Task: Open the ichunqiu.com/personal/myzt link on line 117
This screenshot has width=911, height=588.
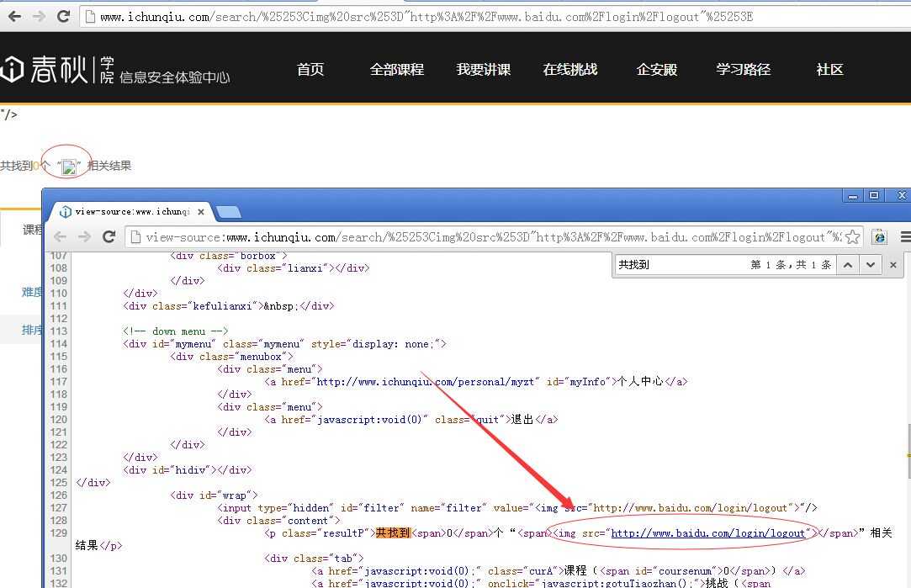Action: [x=426, y=382]
